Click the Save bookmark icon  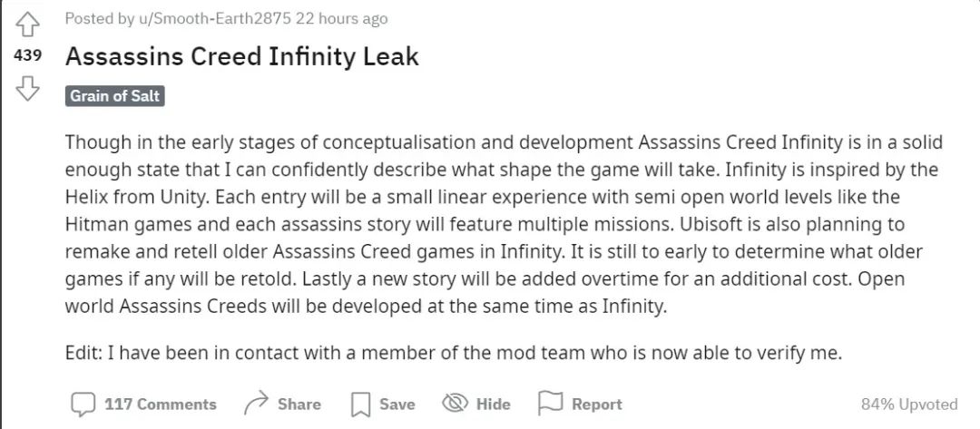361,404
